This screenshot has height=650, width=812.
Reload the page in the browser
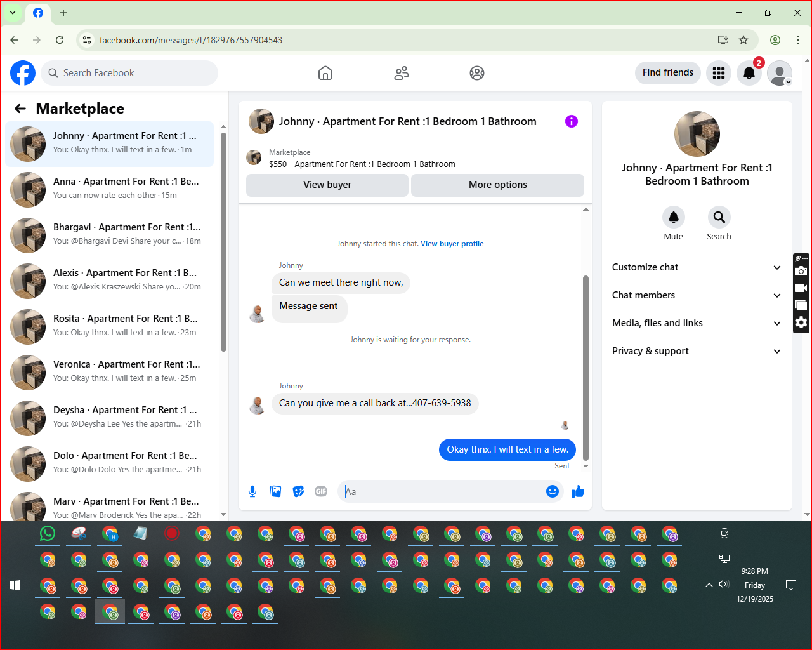point(60,40)
